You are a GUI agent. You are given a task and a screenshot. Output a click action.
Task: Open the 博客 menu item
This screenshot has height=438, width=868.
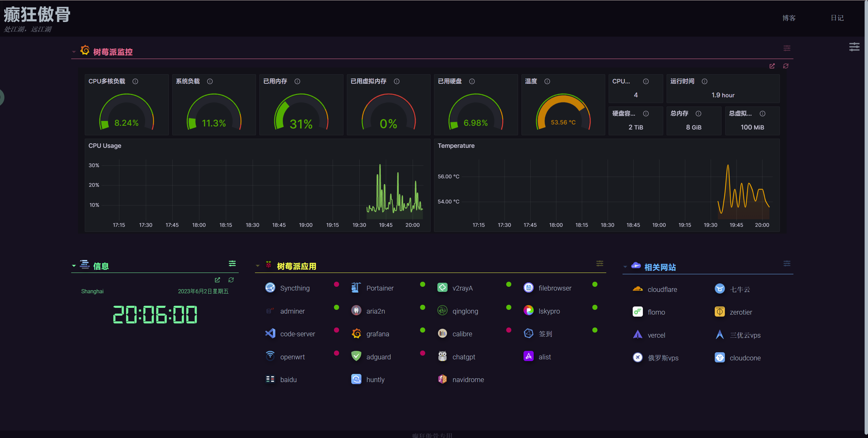[x=789, y=18]
